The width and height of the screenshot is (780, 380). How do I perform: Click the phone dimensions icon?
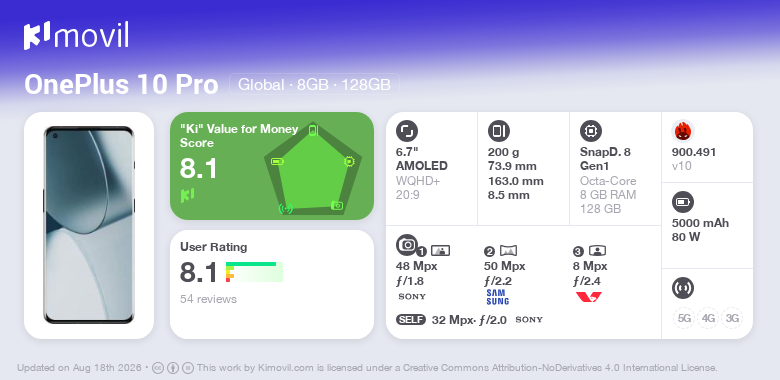coord(498,131)
